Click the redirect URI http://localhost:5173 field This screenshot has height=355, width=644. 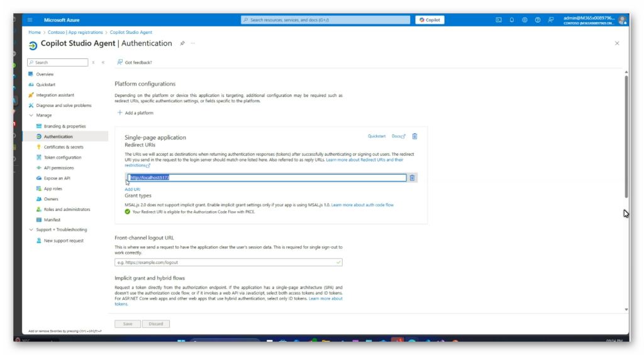[267, 178]
